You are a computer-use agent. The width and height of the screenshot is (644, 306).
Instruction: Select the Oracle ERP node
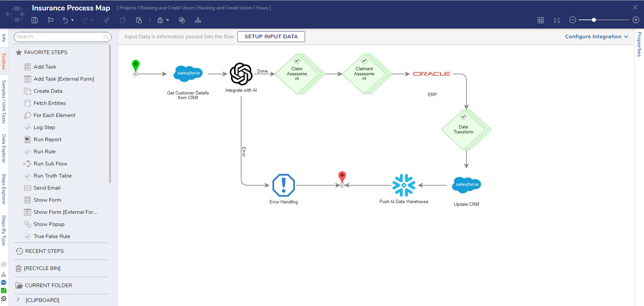click(432, 74)
